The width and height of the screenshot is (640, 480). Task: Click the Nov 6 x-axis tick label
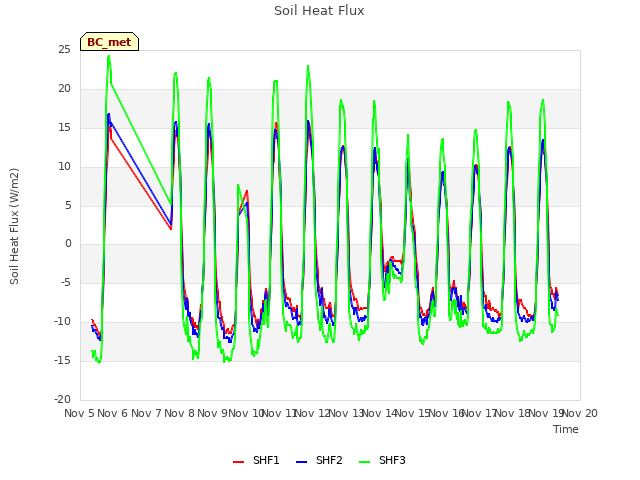tap(113, 413)
